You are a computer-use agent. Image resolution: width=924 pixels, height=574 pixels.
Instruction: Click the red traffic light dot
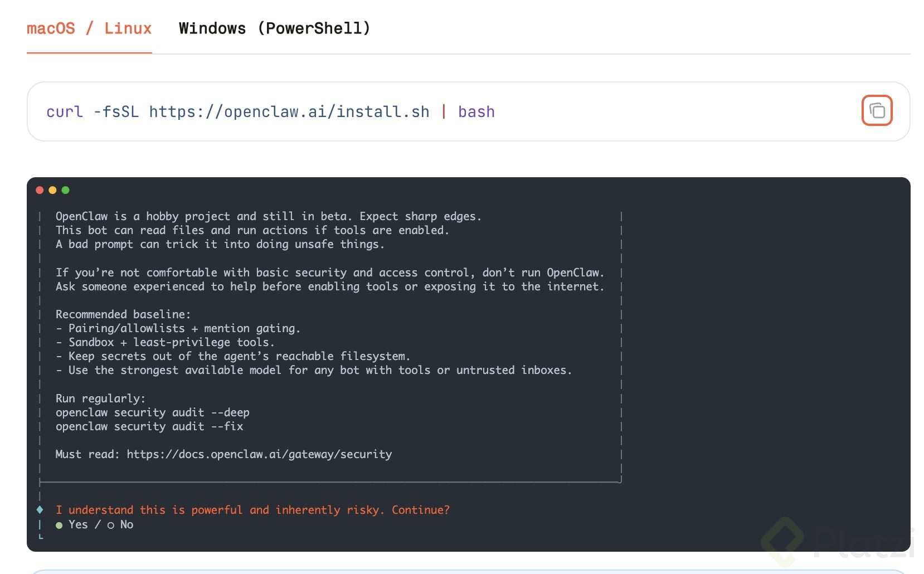coord(40,190)
